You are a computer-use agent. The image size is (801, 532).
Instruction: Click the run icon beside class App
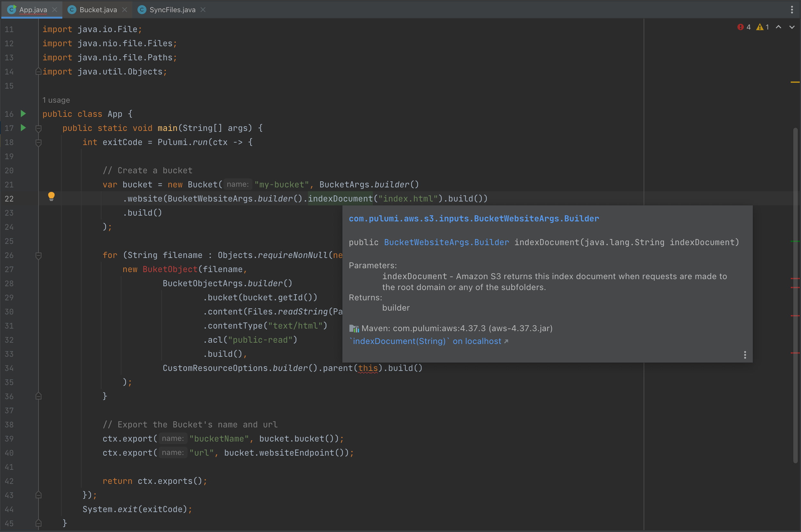[23, 114]
